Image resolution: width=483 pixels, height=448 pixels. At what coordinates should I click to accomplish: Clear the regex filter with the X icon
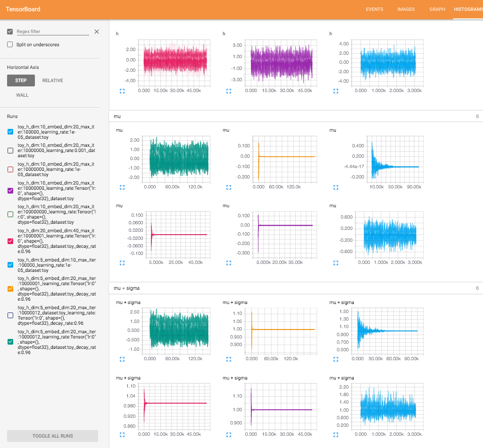(97, 32)
